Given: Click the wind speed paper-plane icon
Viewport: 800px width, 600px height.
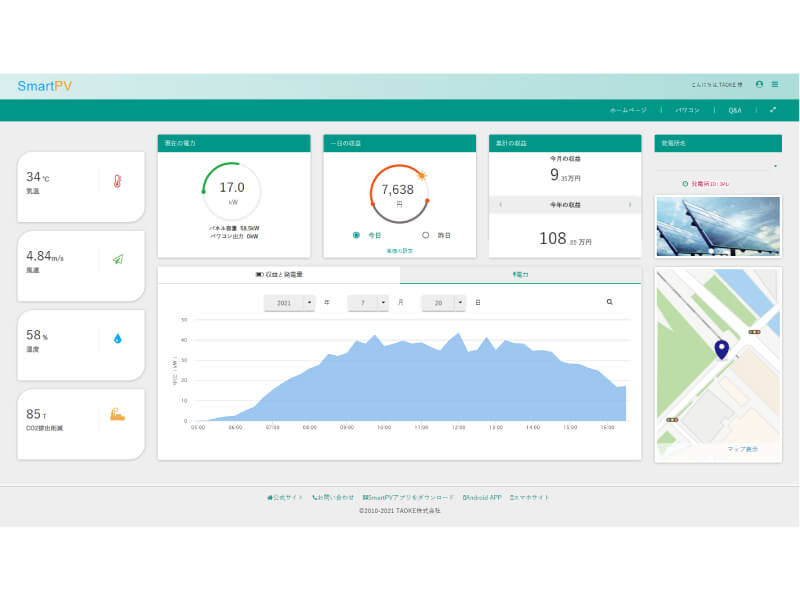Looking at the screenshot, I should pos(117,259).
